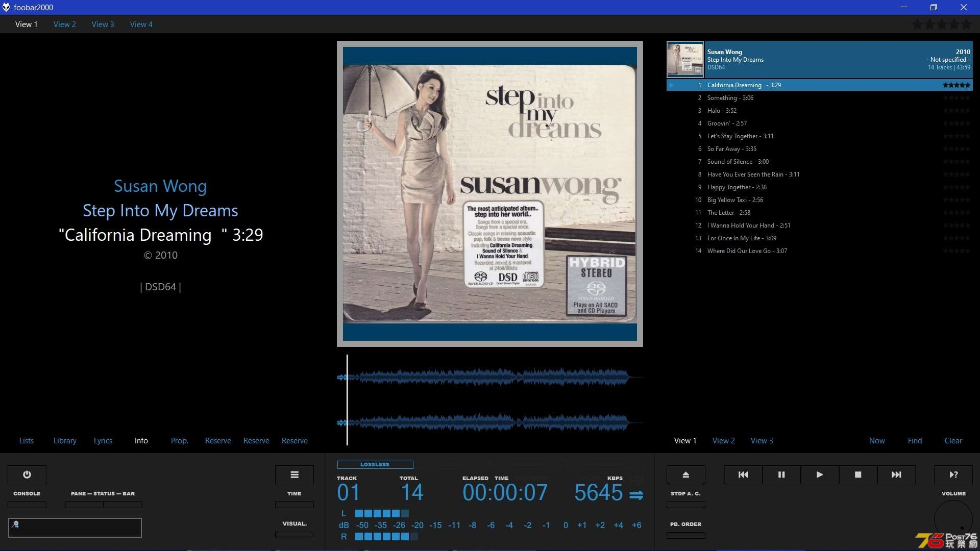Click the star rating of California Dreaming
The image size is (980, 551).
point(957,85)
